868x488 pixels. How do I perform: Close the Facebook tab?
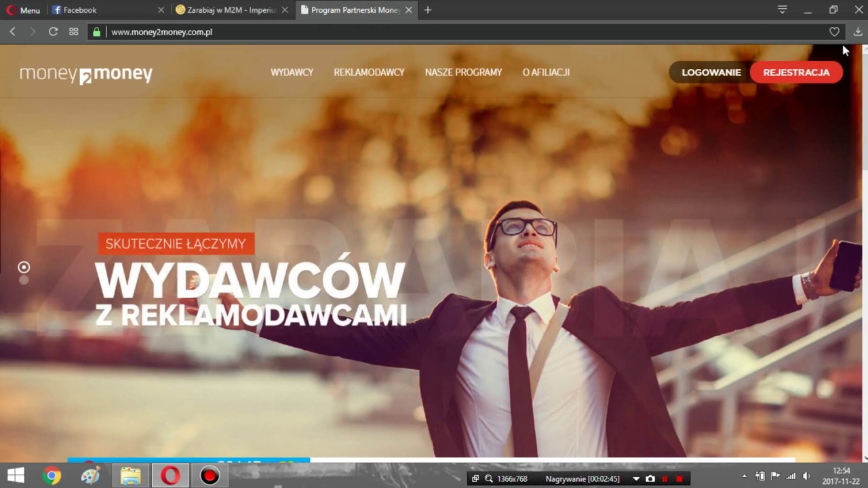(161, 10)
